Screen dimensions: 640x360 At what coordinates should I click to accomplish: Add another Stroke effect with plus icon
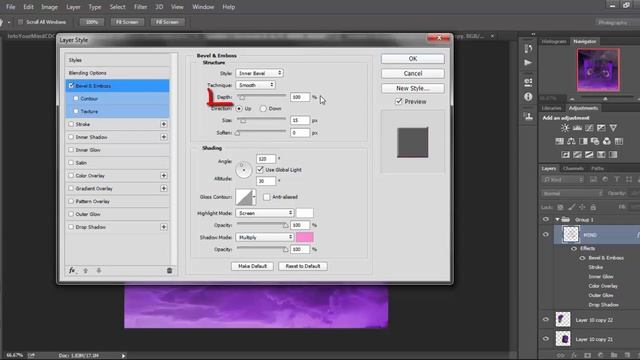[x=164, y=124]
